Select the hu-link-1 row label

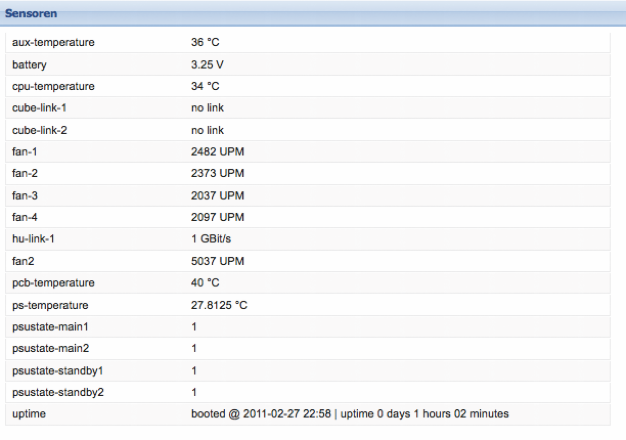coord(34,239)
